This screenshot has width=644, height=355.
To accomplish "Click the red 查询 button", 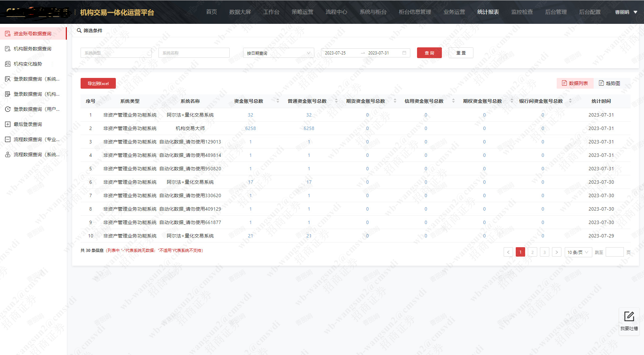I will click(x=429, y=53).
